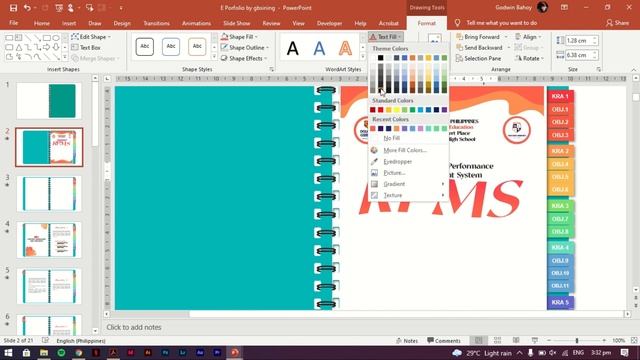Choose blue WordArt style A
The image size is (640, 360).
[x=319, y=48]
